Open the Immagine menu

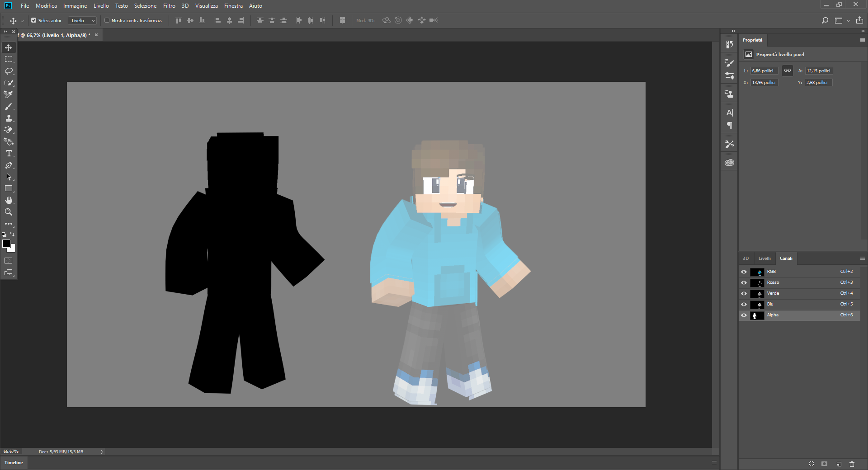[x=75, y=6]
